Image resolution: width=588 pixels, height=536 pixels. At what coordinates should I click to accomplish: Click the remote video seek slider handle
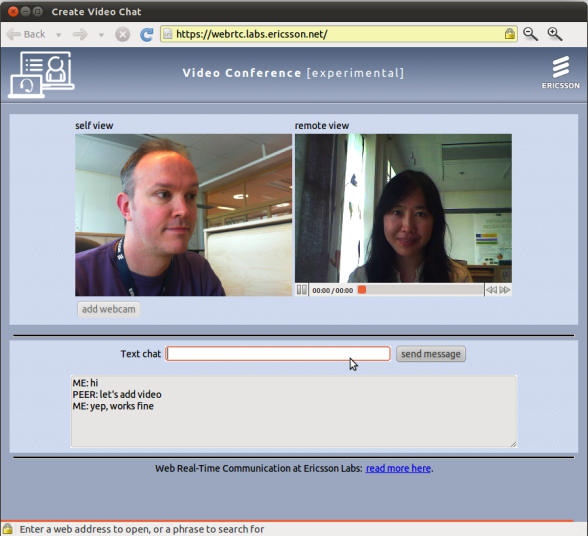point(362,290)
